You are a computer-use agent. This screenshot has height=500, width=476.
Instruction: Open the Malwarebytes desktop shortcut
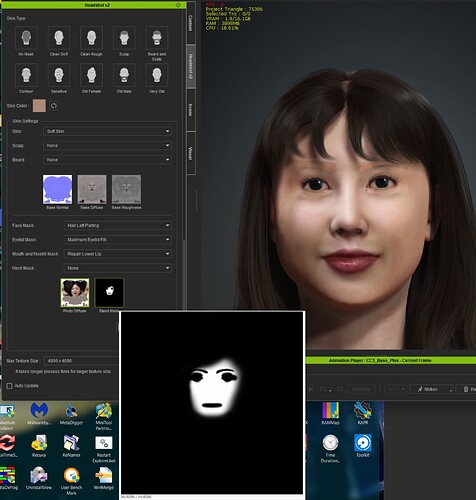click(39, 414)
